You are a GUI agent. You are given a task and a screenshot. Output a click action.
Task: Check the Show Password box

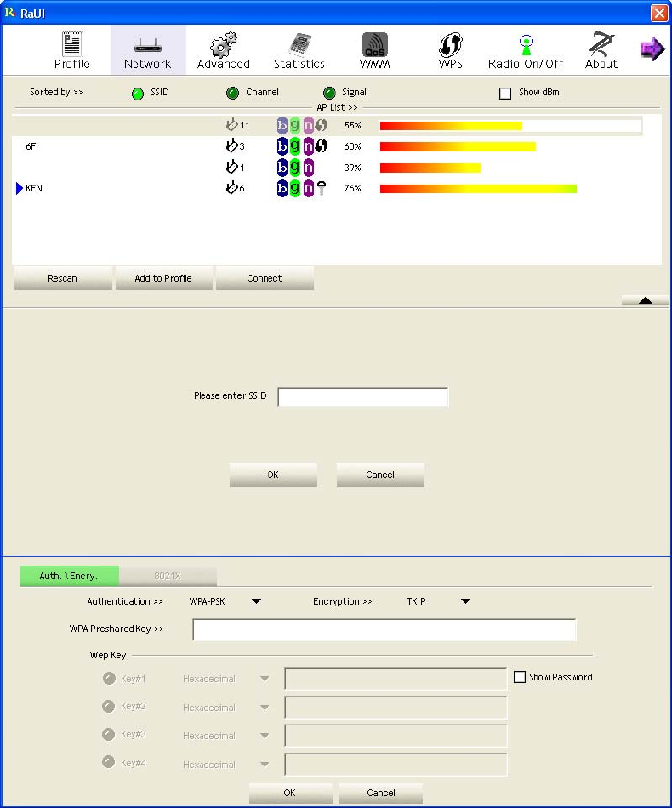pyautogui.click(x=520, y=677)
